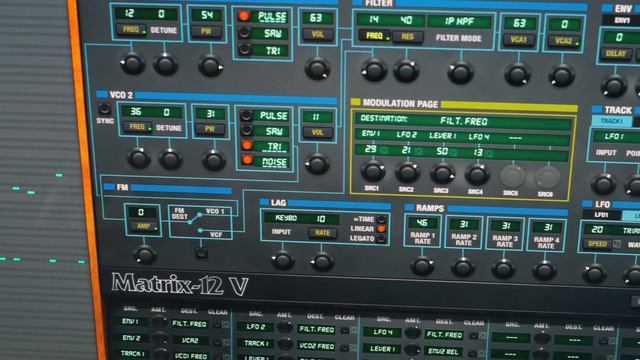Select LFO SPEED button

[598, 244]
